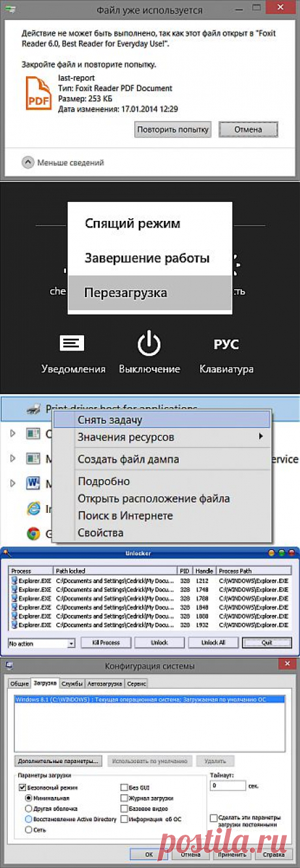Click the Word icon in task list

pyautogui.click(x=34, y=484)
